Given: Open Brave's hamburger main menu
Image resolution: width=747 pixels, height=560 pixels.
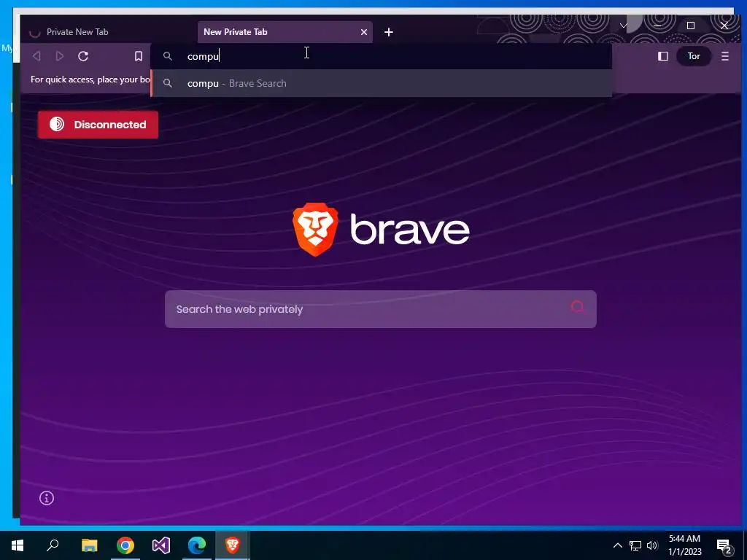Looking at the screenshot, I should tap(724, 56).
